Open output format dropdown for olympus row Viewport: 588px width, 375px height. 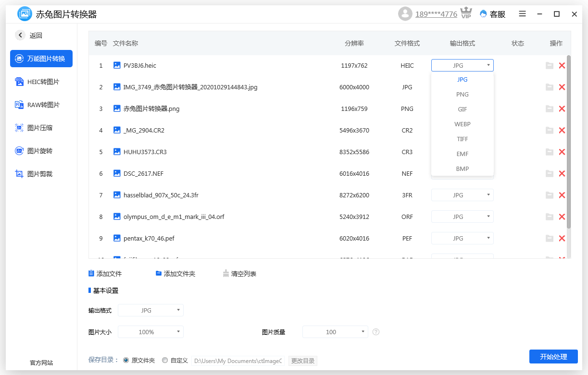click(463, 217)
